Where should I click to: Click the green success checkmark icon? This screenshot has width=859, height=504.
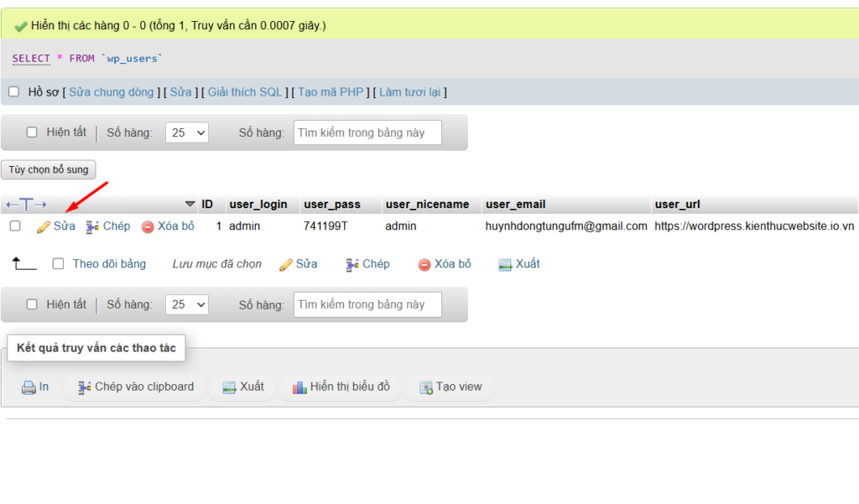[x=21, y=26]
